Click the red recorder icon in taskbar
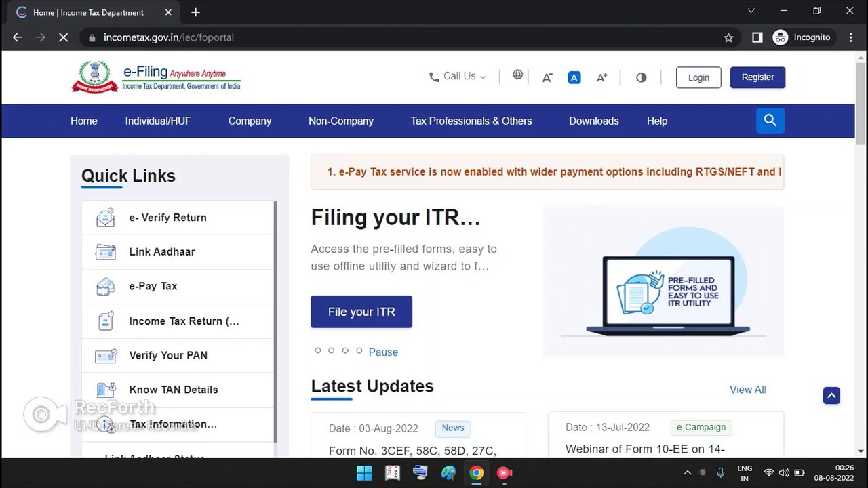This screenshot has height=488, width=868. [505, 473]
